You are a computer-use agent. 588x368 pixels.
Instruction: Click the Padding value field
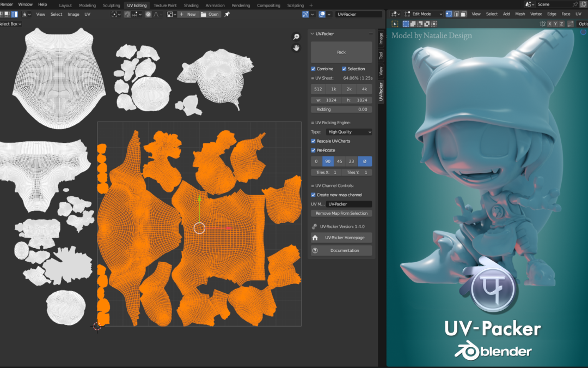(x=341, y=109)
